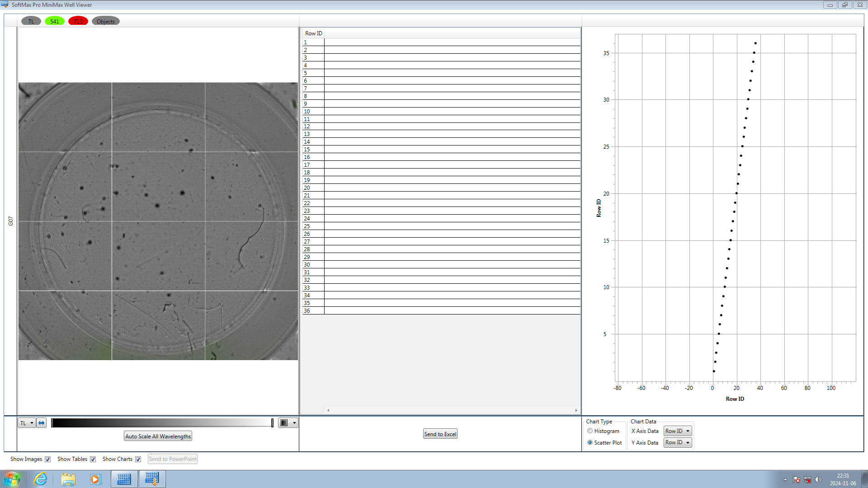Toggle the Objects overlay pill
The height and width of the screenshot is (488, 868).
[106, 21]
